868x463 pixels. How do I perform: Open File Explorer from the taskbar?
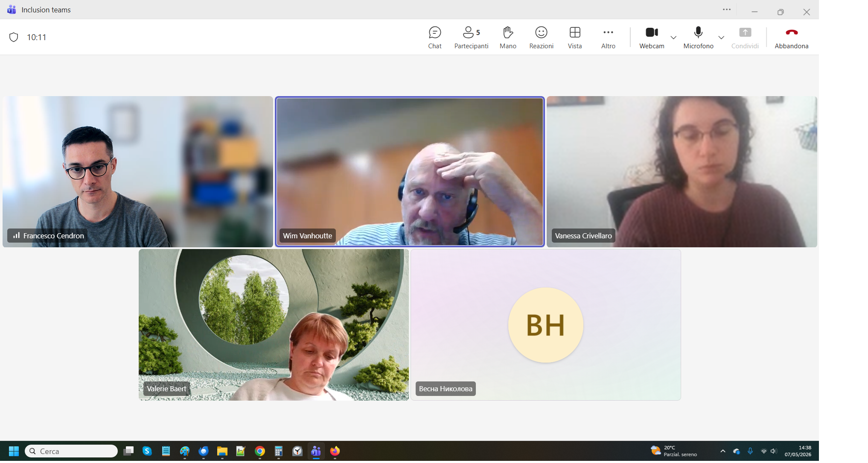point(222,451)
